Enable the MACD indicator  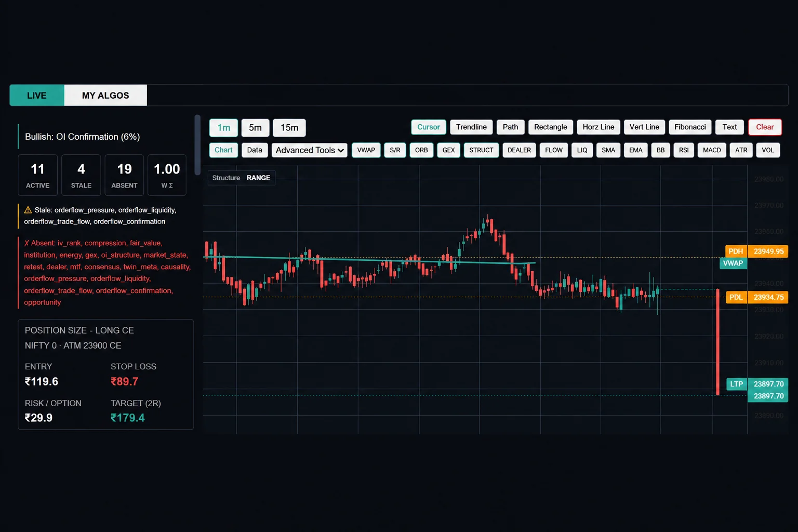coord(712,150)
